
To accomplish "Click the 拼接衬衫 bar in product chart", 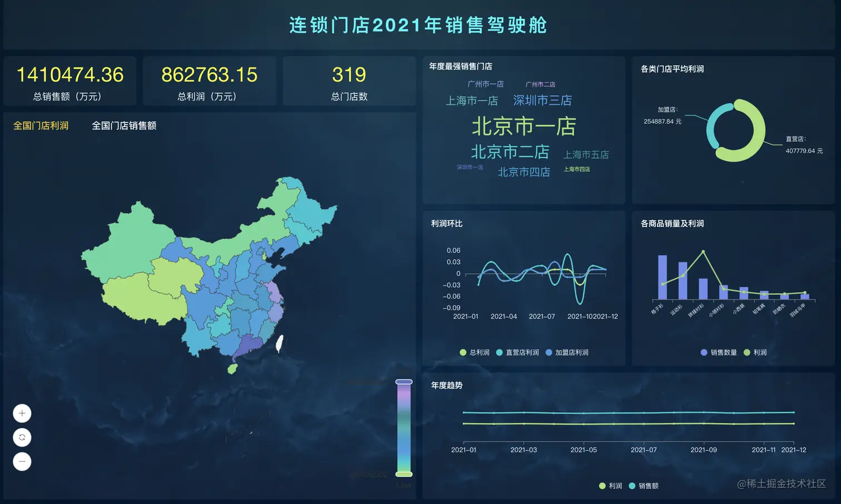I will [x=703, y=289].
